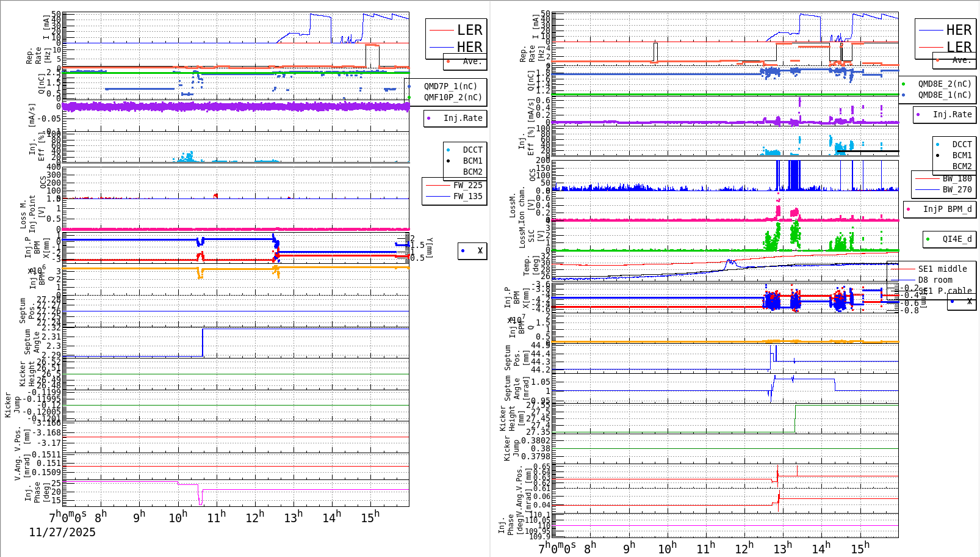
Task: Click the red Ave. marker in the left legend
Action: point(447,62)
